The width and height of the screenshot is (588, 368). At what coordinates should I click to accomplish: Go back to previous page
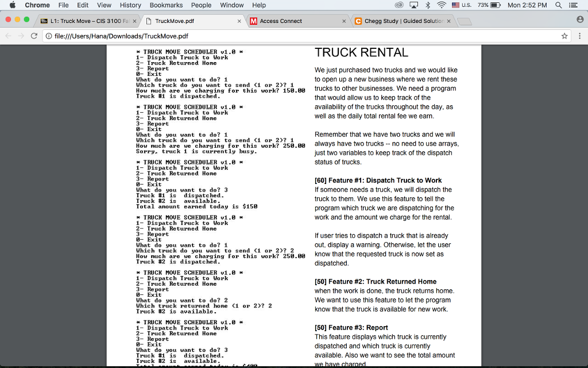[x=8, y=36]
